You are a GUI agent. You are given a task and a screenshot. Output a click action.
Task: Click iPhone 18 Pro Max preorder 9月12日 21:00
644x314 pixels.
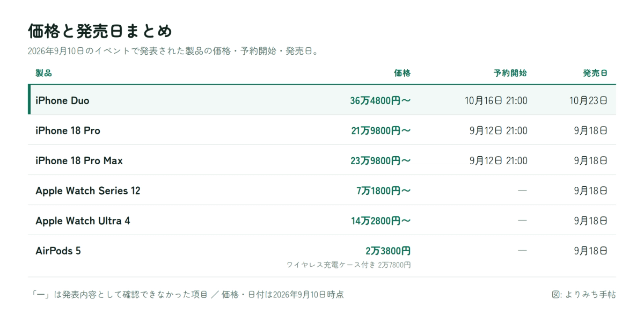[x=498, y=160]
